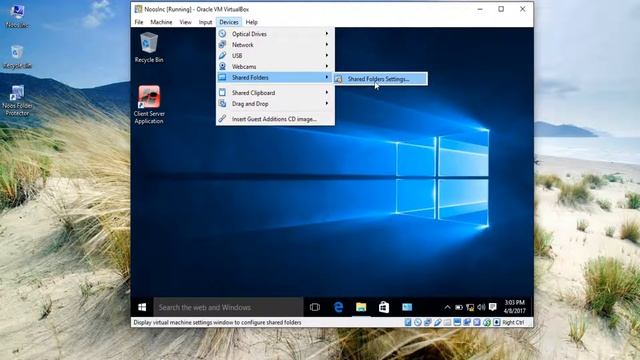Open the Network submenu in Devices
The image size is (640, 360).
(276, 45)
